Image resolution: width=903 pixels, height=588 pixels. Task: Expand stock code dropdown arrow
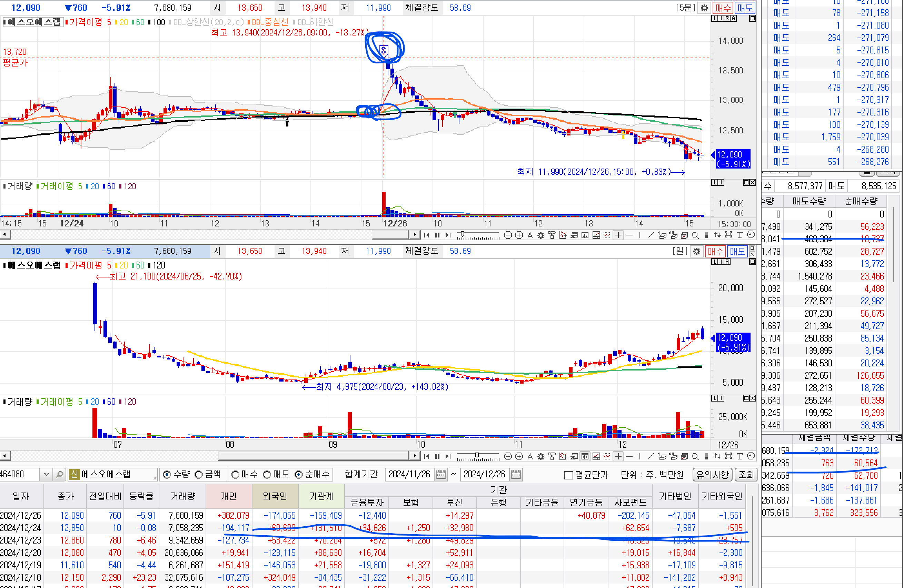pos(46,474)
